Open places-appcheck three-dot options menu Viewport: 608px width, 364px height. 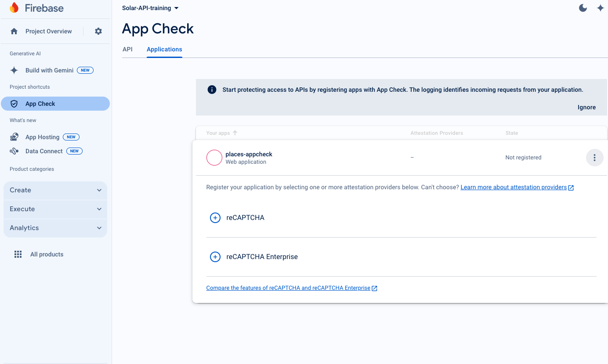pos(594,158)
